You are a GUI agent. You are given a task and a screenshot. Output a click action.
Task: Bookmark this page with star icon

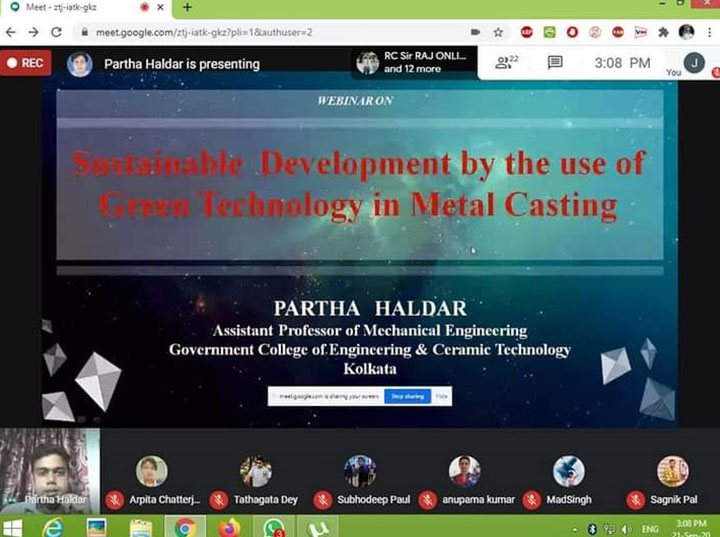(x=498, y=32)
